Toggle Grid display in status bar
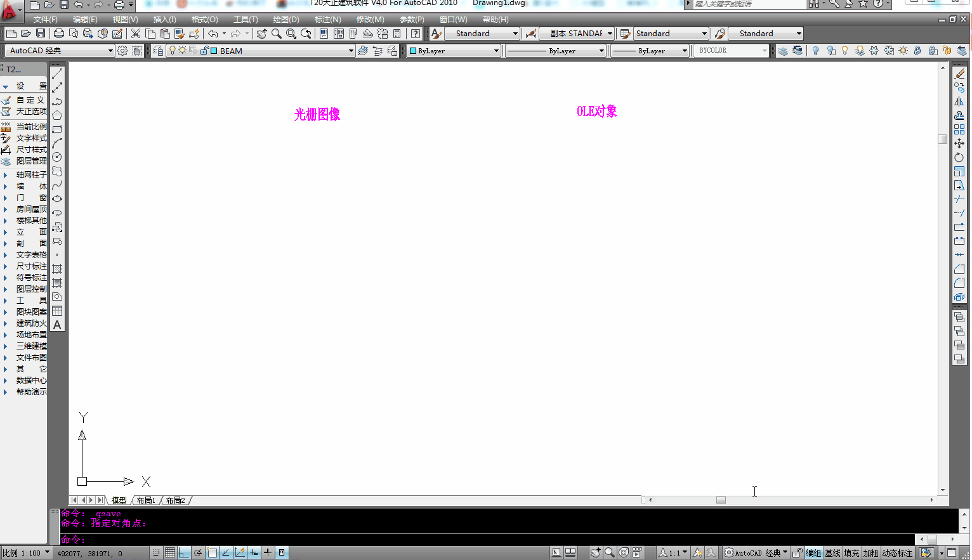Screen dimensions: 972x560 tap(170, 553)
